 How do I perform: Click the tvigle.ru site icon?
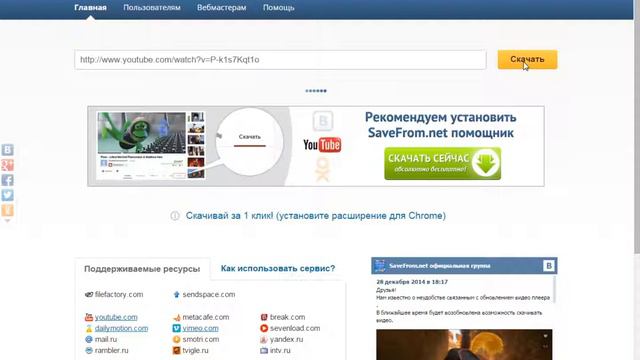click(176, 350)
